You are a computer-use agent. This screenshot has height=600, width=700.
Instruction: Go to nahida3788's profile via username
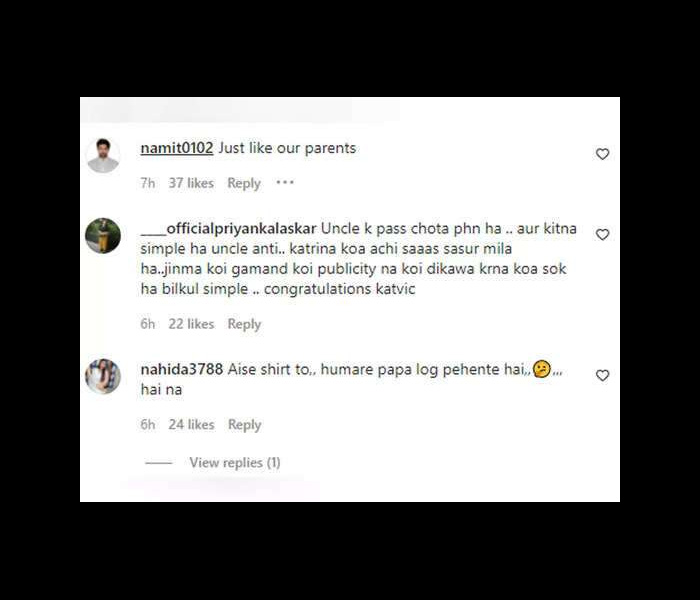(x=182, y=369)
